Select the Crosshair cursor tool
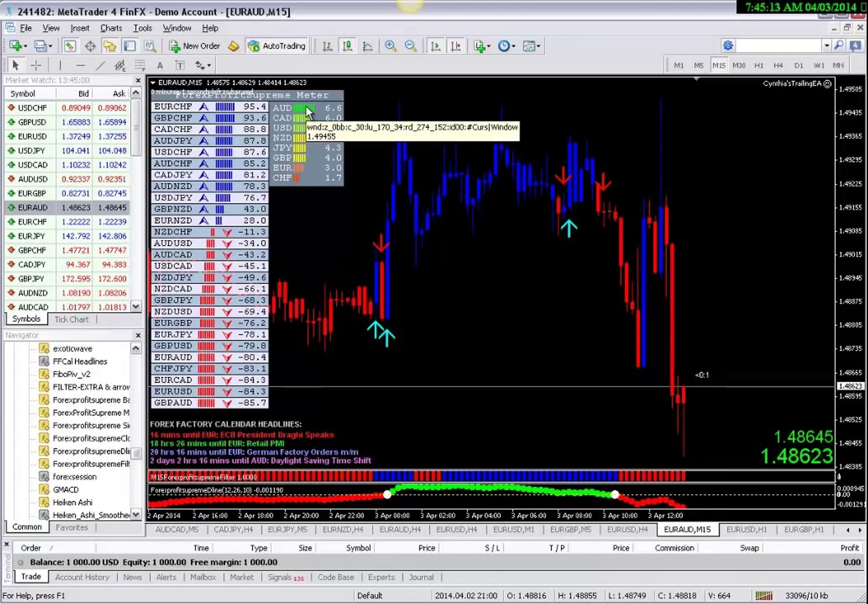 [x=36, y=65]
